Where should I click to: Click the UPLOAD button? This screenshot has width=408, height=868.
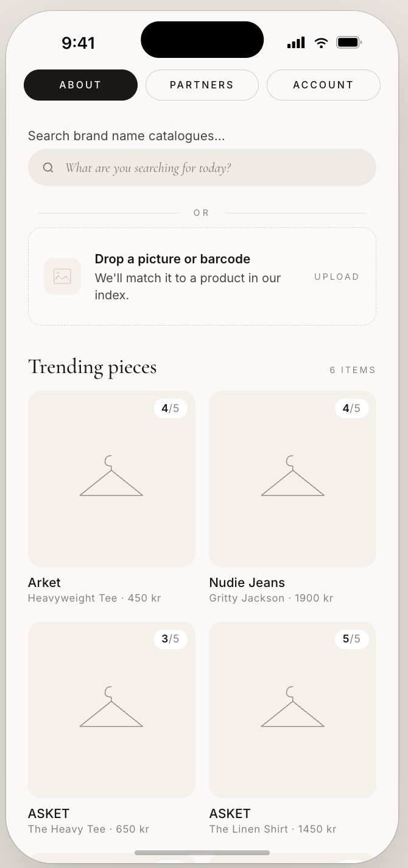coord(337,276)
